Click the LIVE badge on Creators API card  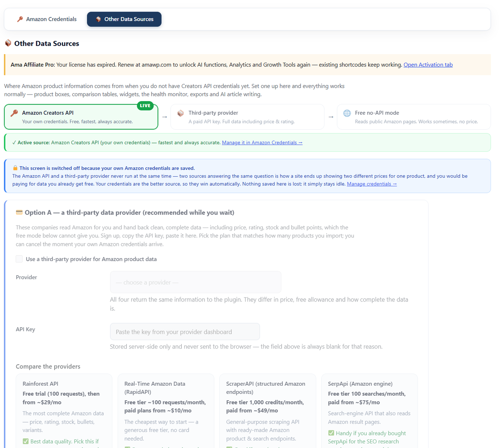145,106
